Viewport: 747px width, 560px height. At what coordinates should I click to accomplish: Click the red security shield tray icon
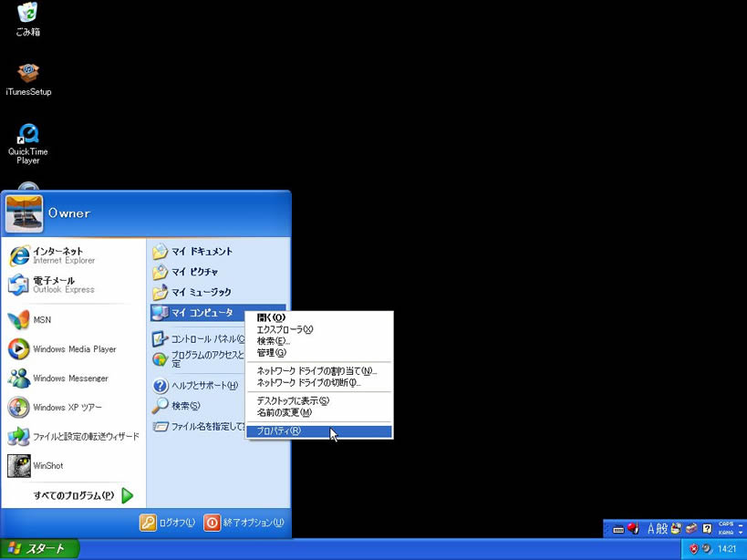pos(694,549)
